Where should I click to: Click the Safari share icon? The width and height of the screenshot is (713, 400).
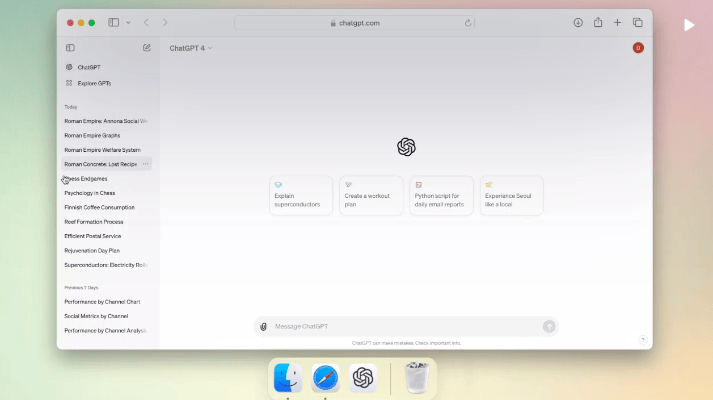click(598, 22)
